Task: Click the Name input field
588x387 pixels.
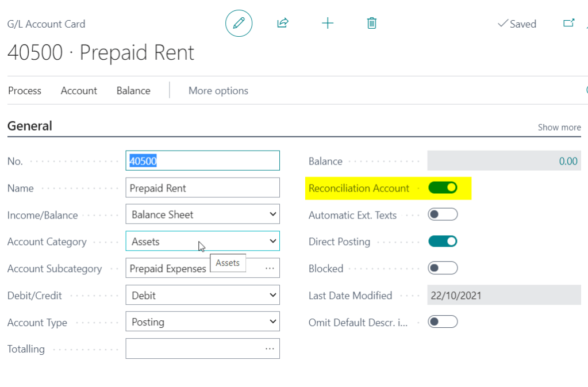Action: pyautogui.click(x=202, y=188)
